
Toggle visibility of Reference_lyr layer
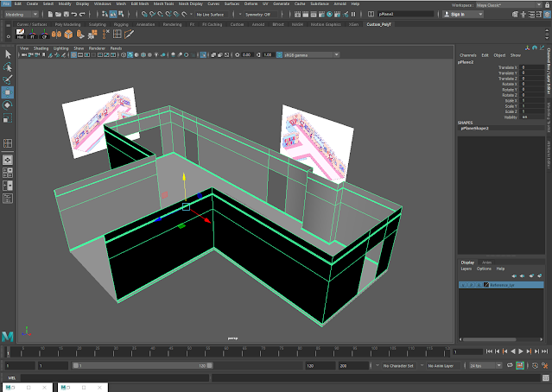point(462,284)
